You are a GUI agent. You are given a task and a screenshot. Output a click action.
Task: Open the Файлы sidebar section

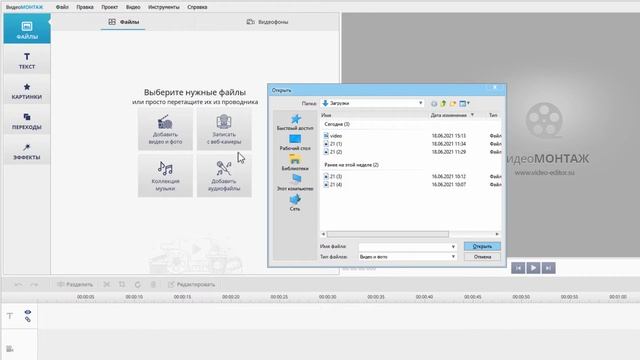(27, 29)
